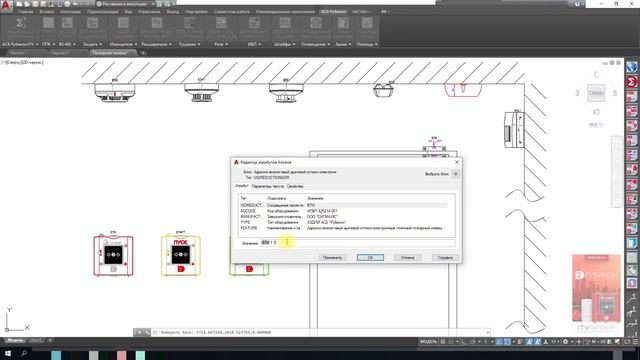The width and height of the screenshot is (640, 360).
Task: Toggle annotation visibility in status bar
Action: 529,342
